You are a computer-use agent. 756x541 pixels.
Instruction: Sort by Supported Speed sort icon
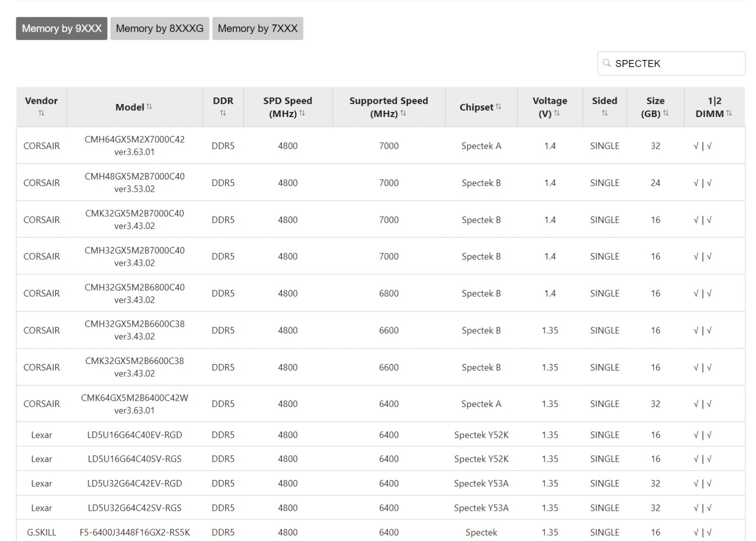point(403,113)
